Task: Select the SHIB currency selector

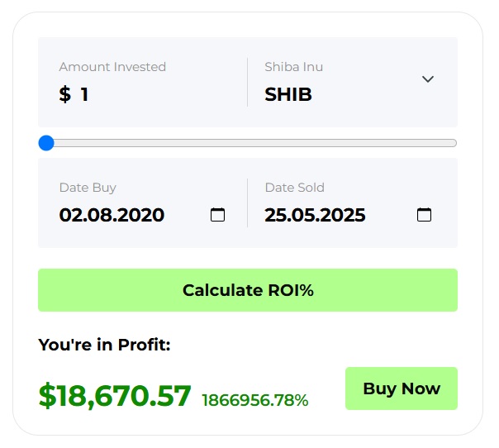Action: (x=288, y=94)
